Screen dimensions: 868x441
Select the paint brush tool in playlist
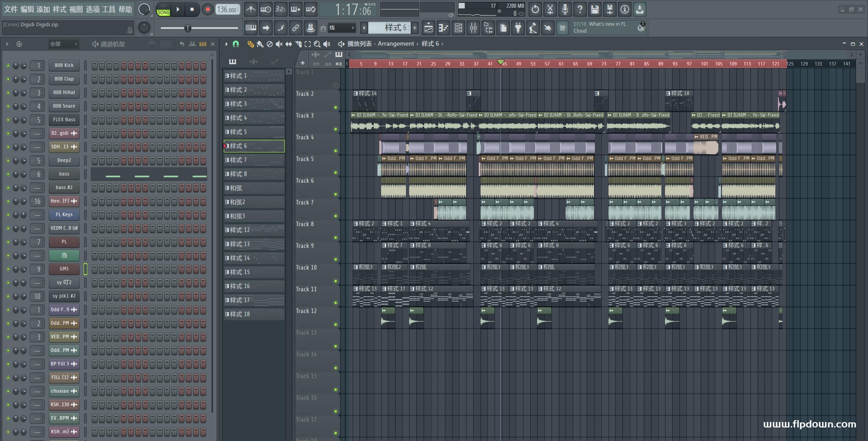pyautogui.click(x=260, y=44)
